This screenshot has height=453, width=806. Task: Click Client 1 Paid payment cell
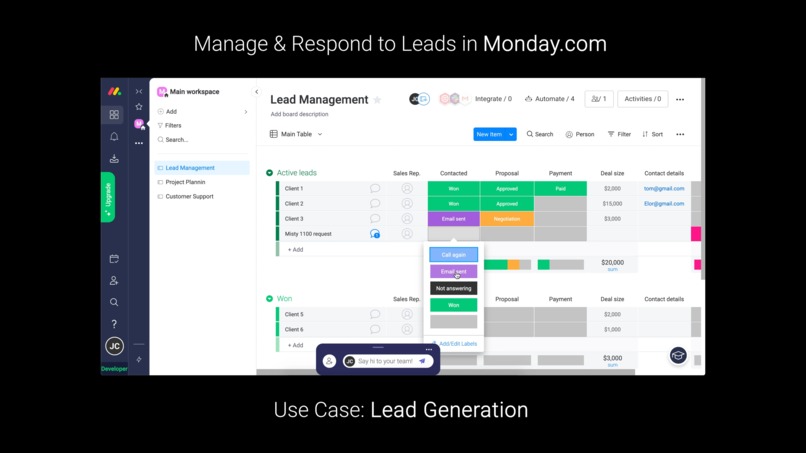tap(560, 189)
